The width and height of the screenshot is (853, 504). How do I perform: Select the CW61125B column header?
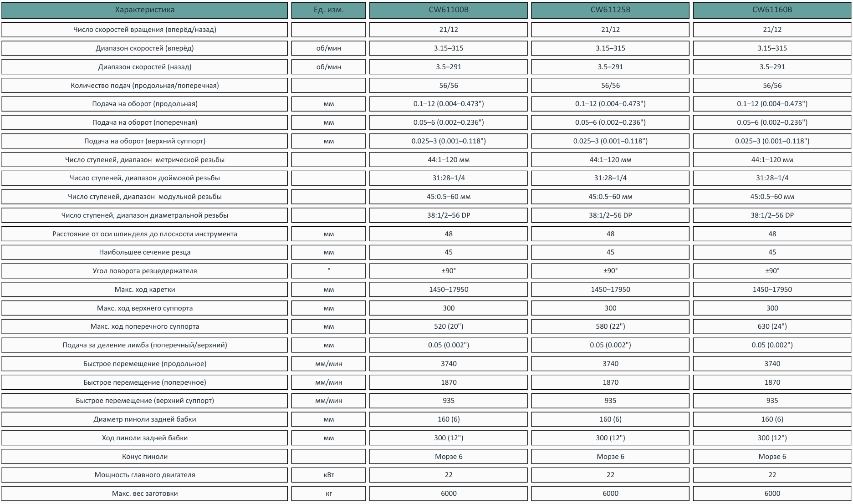[x=610, y=10]
